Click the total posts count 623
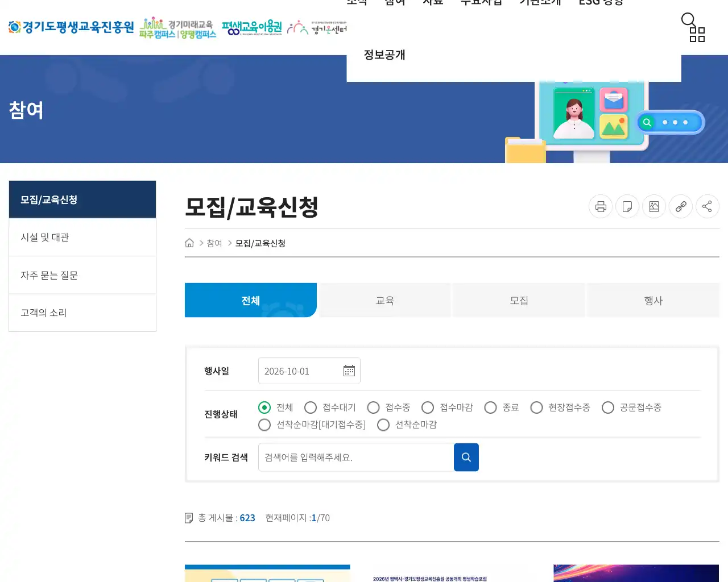 (247, 518)
